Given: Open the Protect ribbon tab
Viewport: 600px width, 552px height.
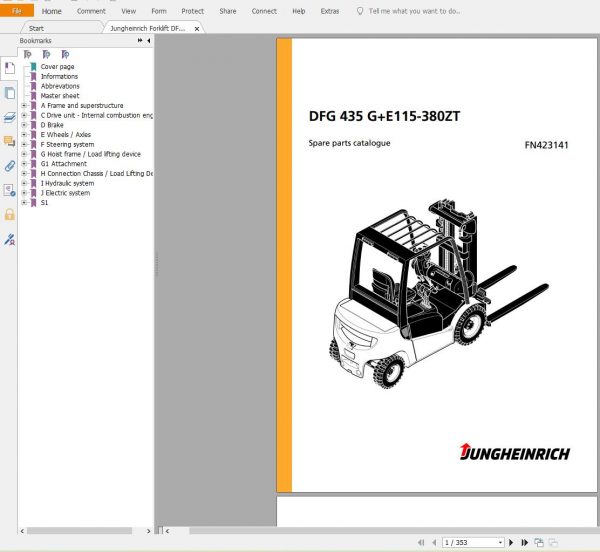Looking at the screenshot, I should tap(192, 11).
